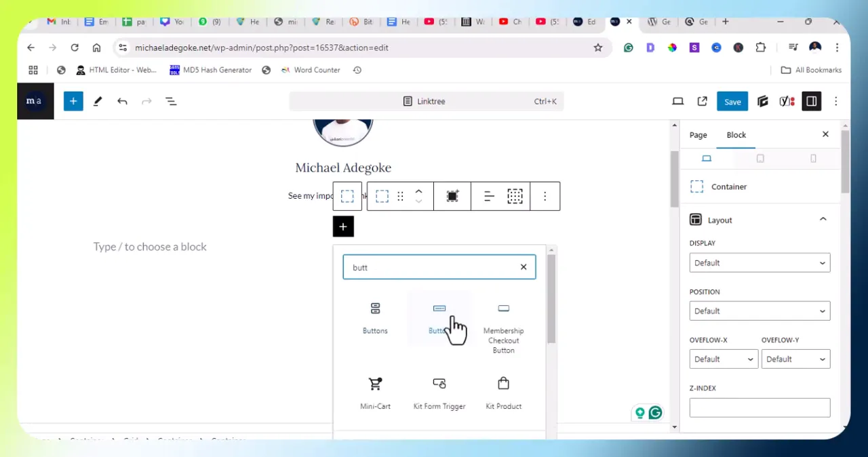Open the Chrome apps grid icon
The height and width of the screenshot is (457, 868).
pos(33,70)
